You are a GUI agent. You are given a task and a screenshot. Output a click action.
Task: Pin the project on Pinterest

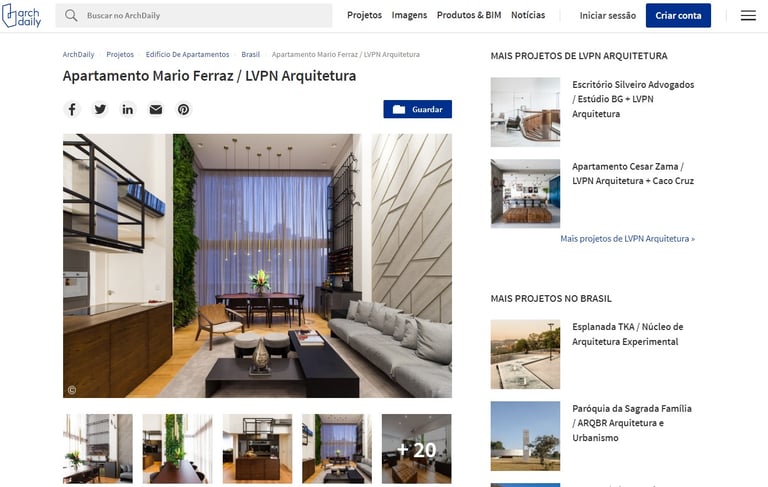tap(183, 109)
